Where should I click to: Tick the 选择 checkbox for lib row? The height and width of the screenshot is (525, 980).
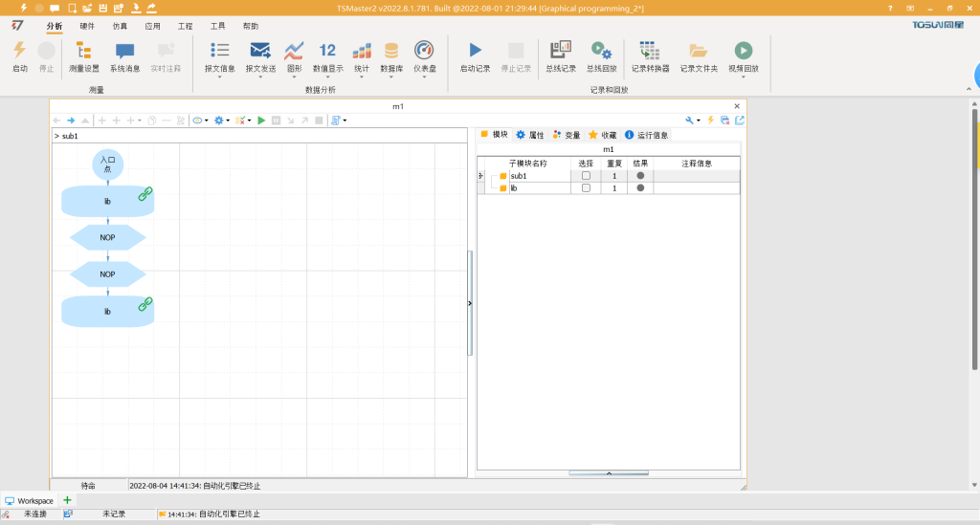(x=586, y=188)
